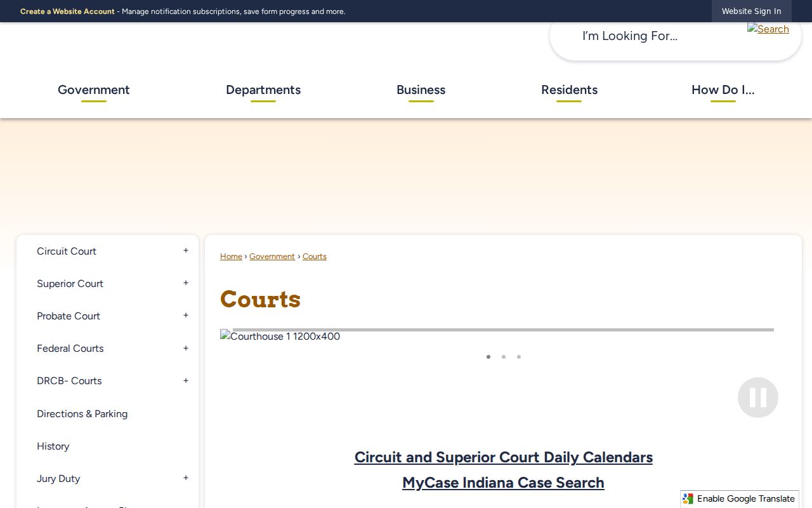Open Federal Courts sidebar link
This screenshot has height=508, width=812.
click(70, 349)
